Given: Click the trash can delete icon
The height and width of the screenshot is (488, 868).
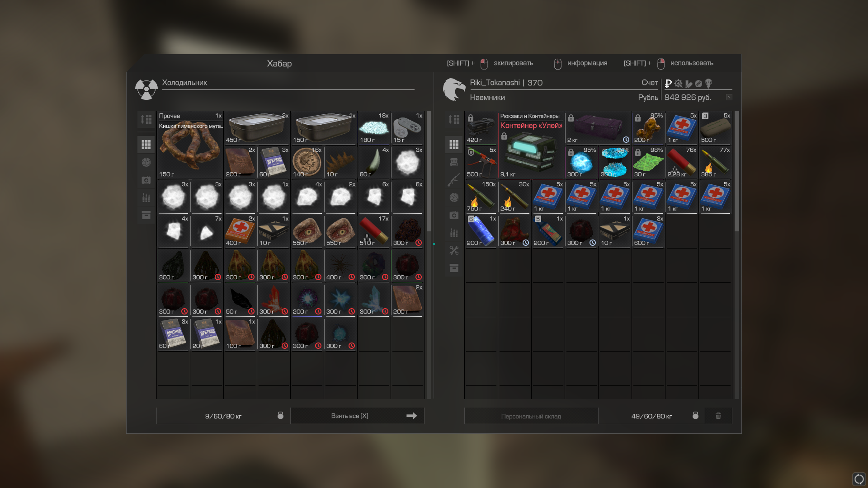Looking at the screenshot, I should (x=718, y=416).
